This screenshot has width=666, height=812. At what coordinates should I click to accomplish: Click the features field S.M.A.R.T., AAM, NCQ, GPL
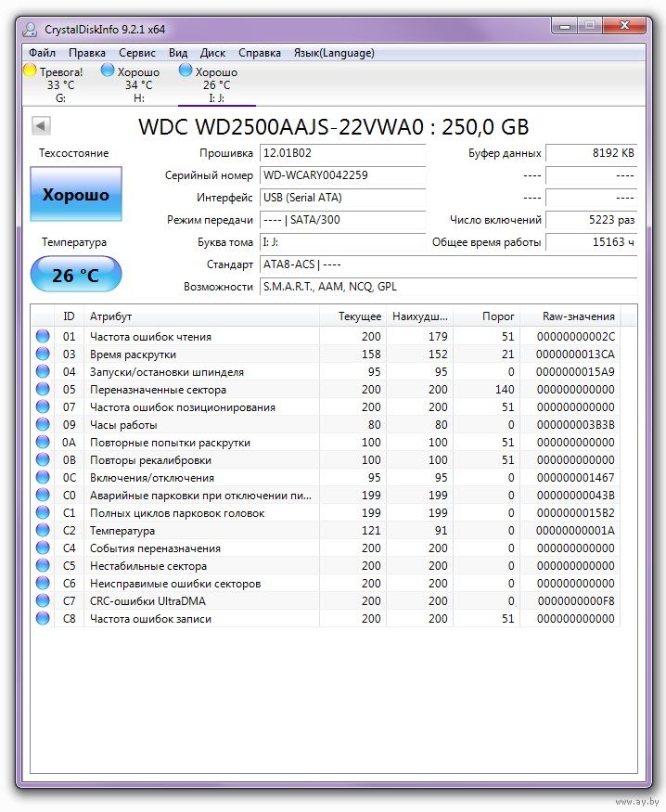[x=448, y=287]
